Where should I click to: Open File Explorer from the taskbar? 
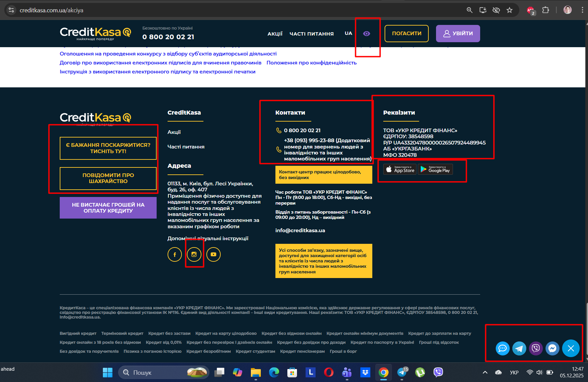coord(256,372)
